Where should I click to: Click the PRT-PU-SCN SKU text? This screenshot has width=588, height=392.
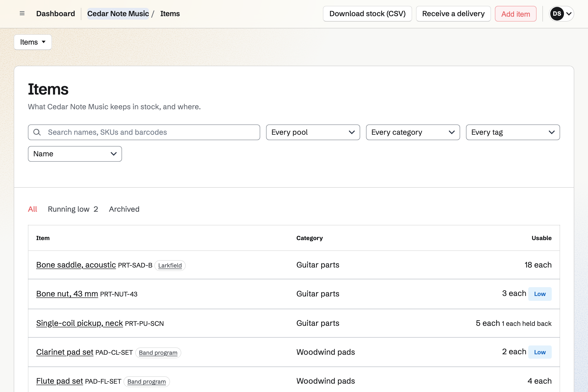point(144,323)
